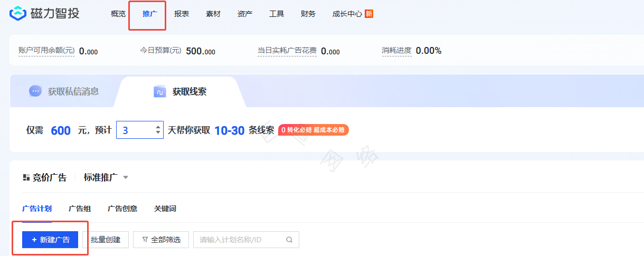Viewport: 644px width, 256px height.
Task: Open the 推广 menu
Action: point(150,14)
